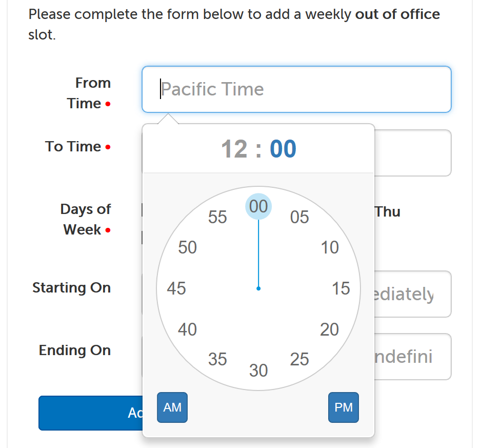Image resolution: width=481 pixels, height=448 pixels.
Task: Choose 50 on the clock face
Action: point(187,247)
